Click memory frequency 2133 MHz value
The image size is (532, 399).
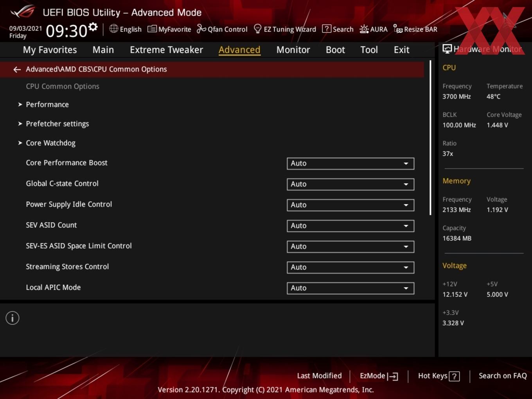click(x=457, y=210)
